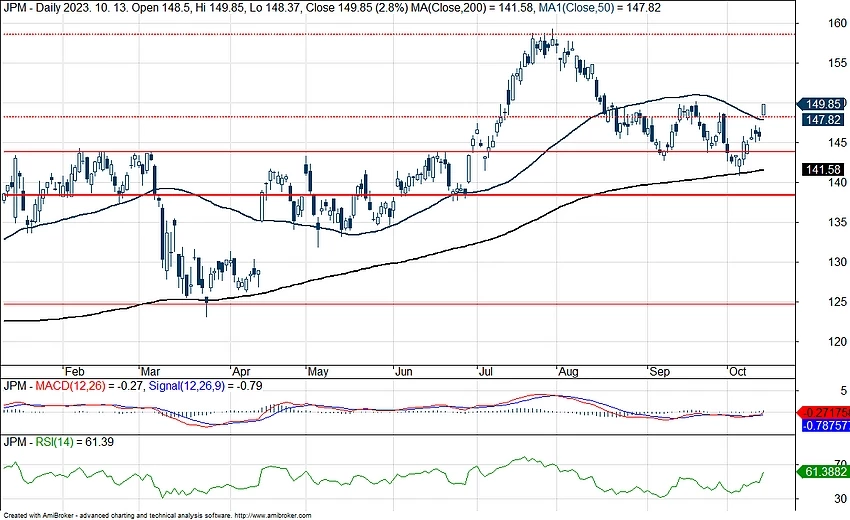
Task: Click the 'Apr' month label on the time axis
Action: (x=241, y=371)
